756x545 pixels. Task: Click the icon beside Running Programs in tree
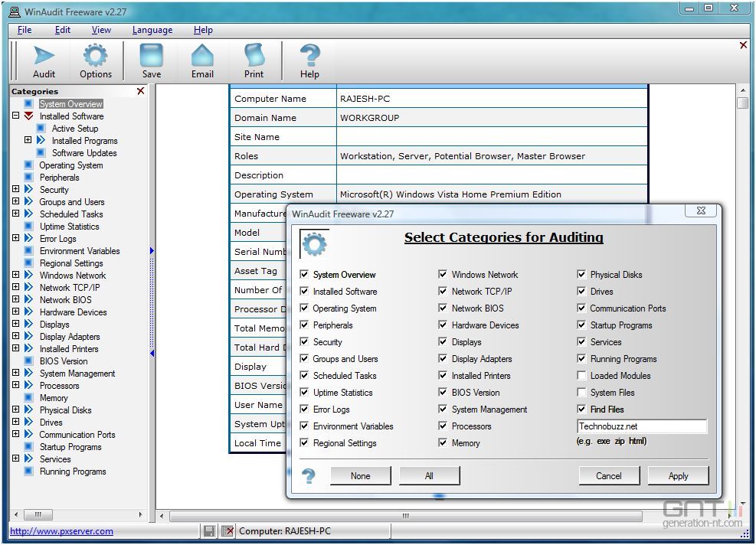pos(28,472)
